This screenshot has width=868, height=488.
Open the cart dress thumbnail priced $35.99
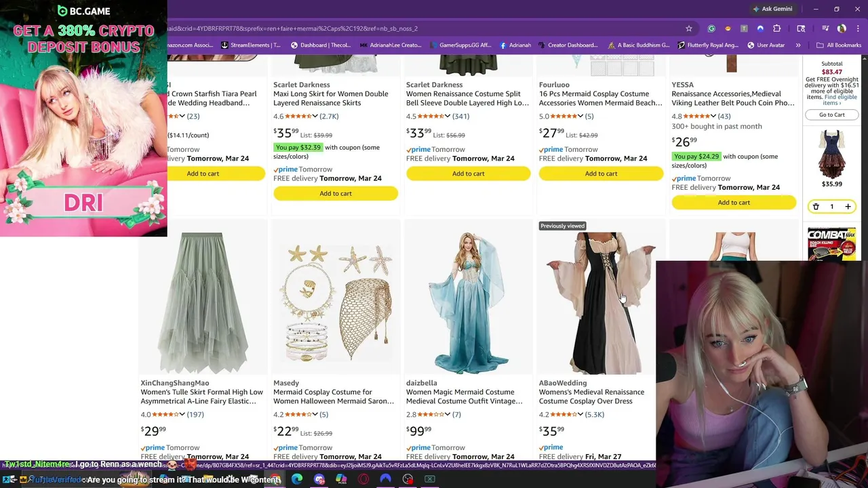point(832,154)
